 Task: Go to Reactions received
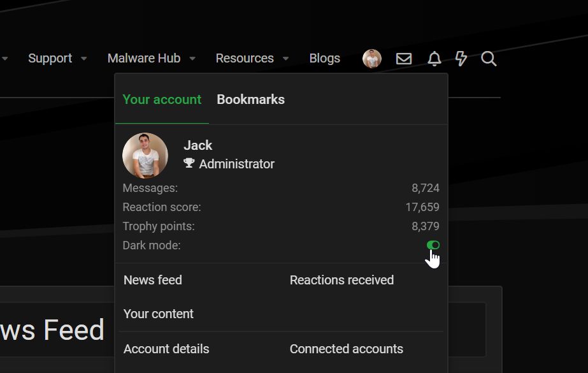341,280
